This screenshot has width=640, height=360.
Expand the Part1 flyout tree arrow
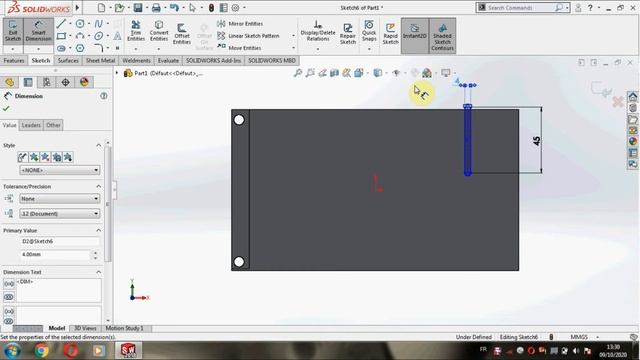tap(117, 73)
